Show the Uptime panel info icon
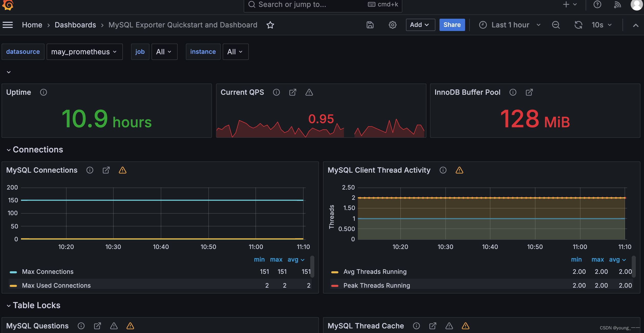 (x=44, y=92)
